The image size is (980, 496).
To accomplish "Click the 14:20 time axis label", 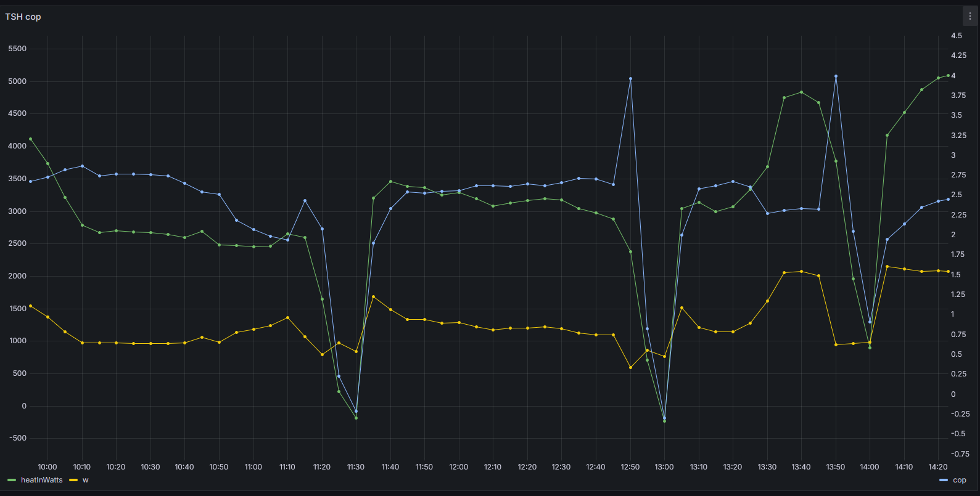I will (937, 467).
